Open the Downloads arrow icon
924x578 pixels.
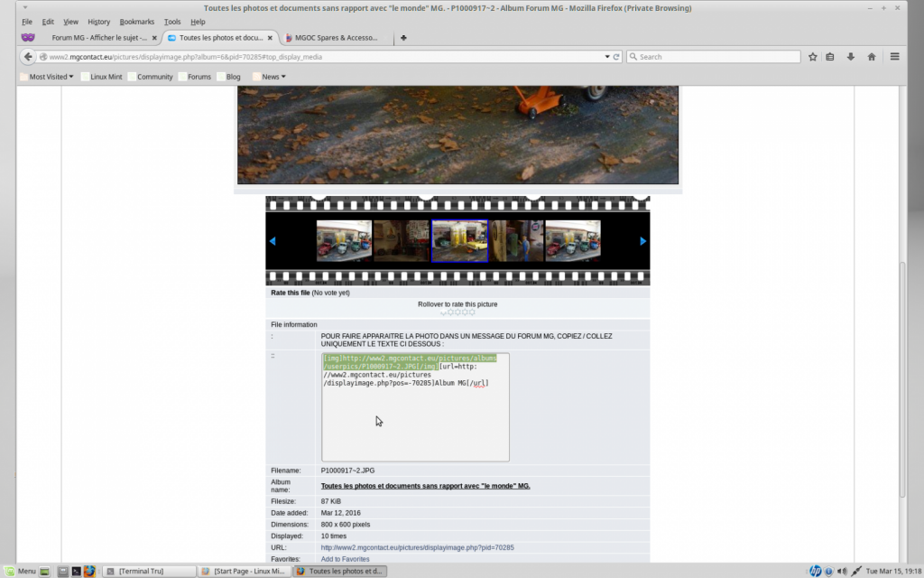pyautogui.click(x=850, y=57)
